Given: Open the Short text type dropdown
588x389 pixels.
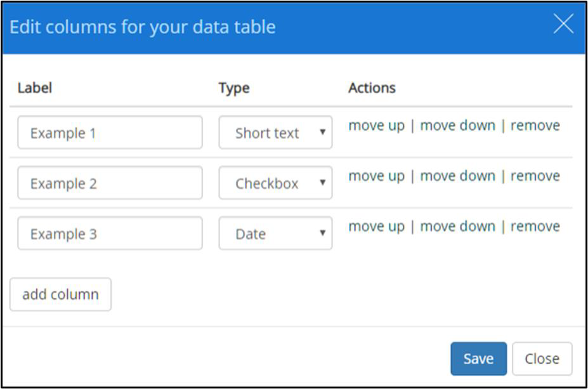Looking at the screenshot, I should tap(276, 133).
